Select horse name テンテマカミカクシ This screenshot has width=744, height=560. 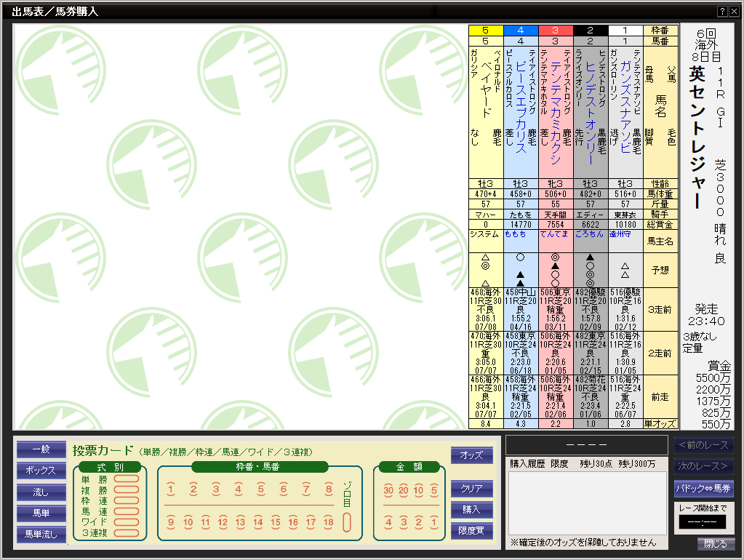click(556, 113)
